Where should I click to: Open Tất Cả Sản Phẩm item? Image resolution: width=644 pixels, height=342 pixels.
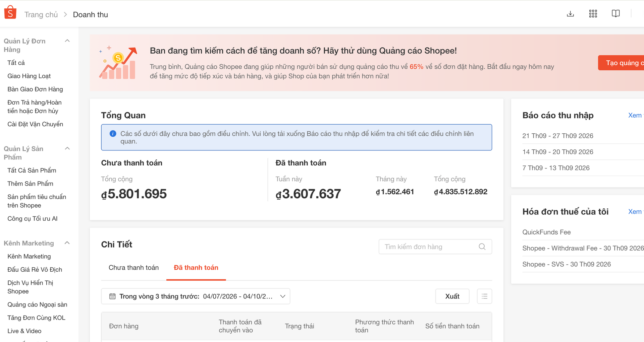pyautogui.click(x=32, y=170)
